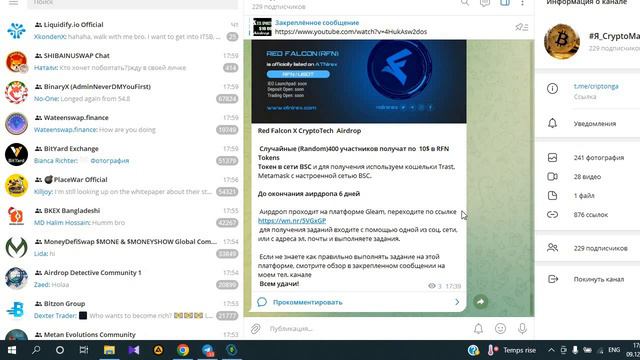Click pinned message thumbnail
640x360 pixels.
coord(262,27)
